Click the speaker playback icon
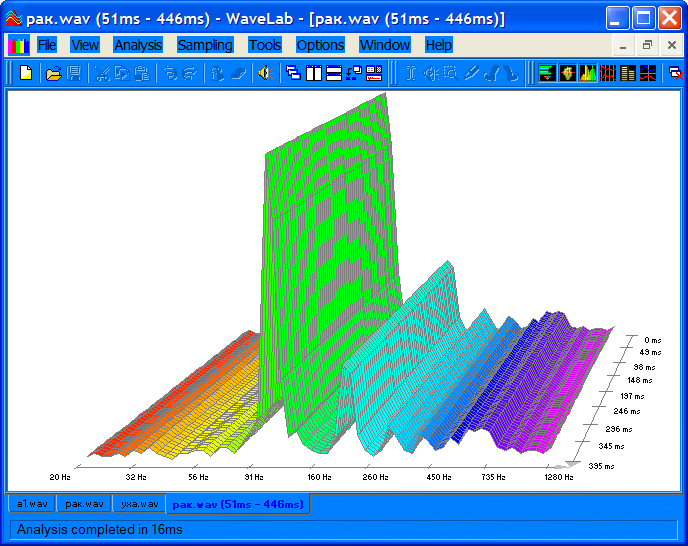The height and width of the screenshot is (546, 688). tap(265, 73)
